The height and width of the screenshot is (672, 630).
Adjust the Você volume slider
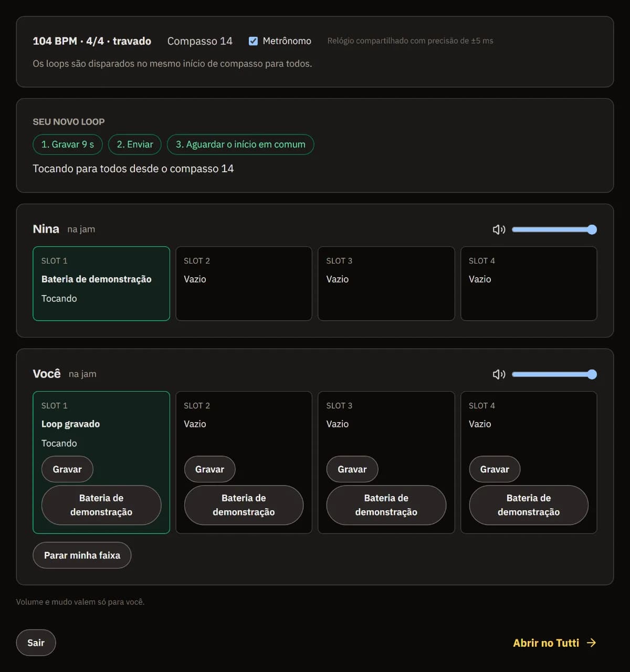point(554,374)
